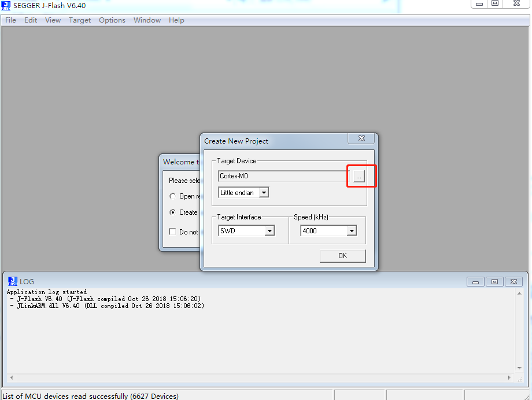Open the Edit menu

tap(31, 20)
